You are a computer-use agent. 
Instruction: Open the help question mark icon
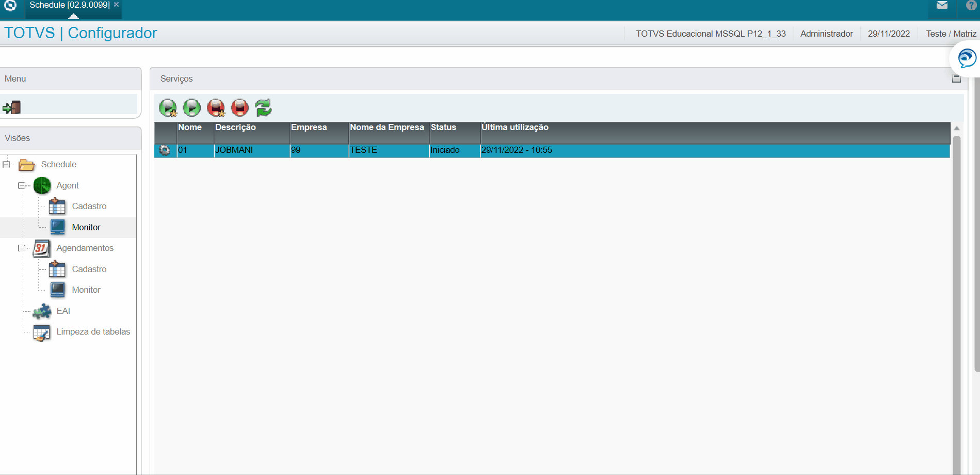point(971,5)
